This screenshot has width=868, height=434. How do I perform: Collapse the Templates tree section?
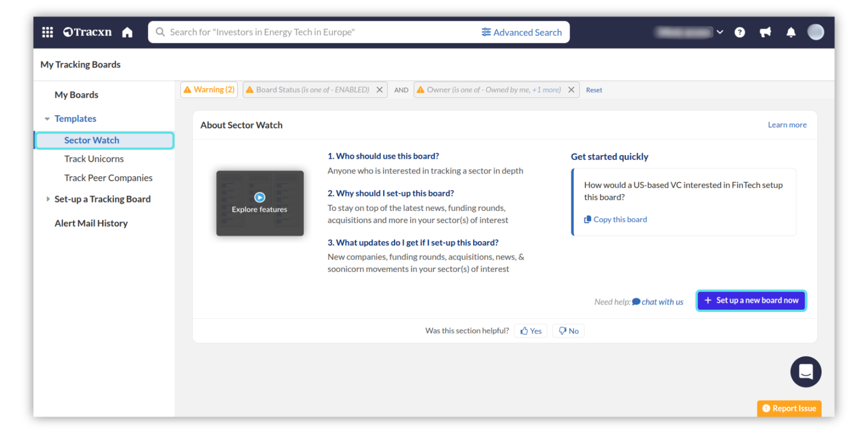coord(47,119)
